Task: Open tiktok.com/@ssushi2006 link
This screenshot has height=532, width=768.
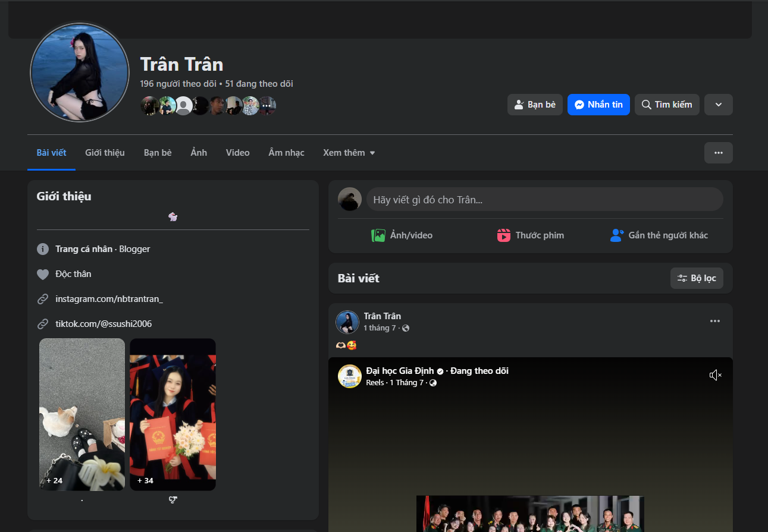Action: coord(104,324)
